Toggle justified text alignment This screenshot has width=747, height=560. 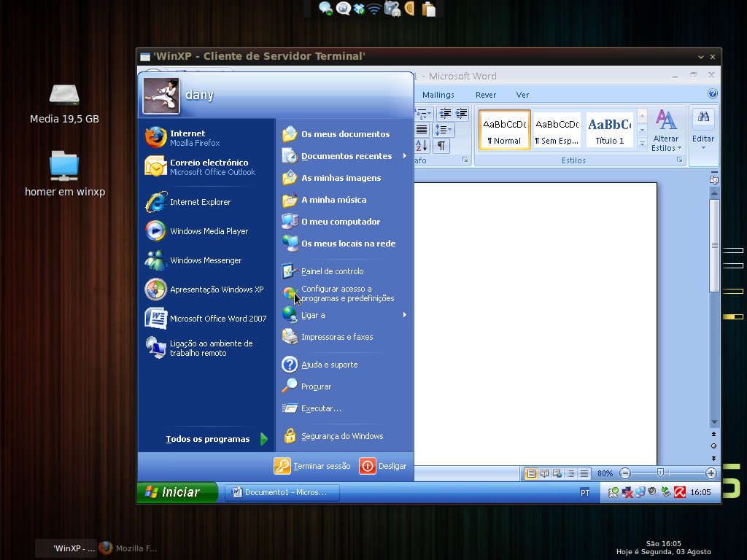pos(422,129)
